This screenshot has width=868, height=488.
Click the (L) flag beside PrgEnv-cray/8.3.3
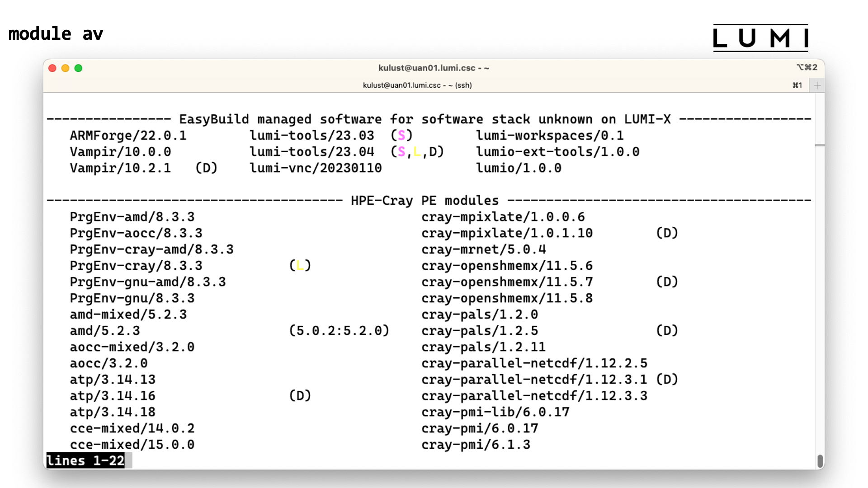click(300, 266)
